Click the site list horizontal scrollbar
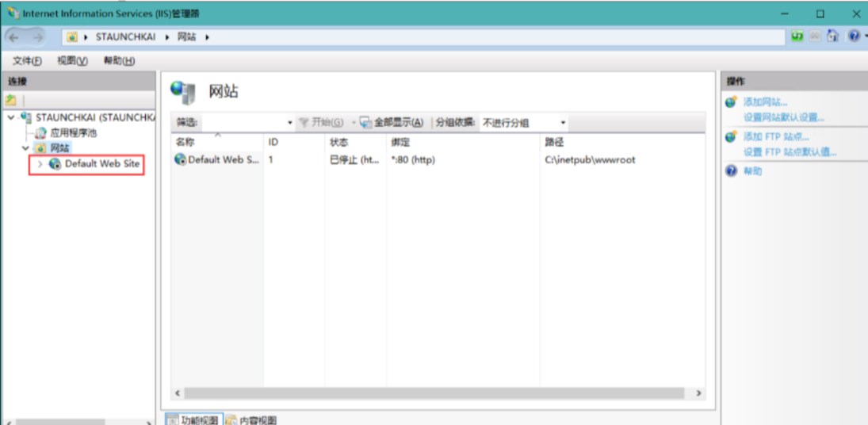This screenshot has height=425, width=868. pos(434,393)
